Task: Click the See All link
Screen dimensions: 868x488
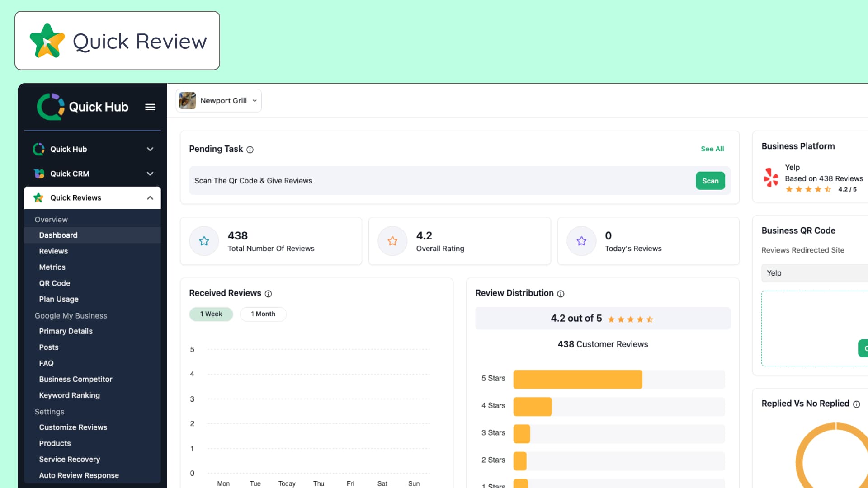Action: coord(712,149)
